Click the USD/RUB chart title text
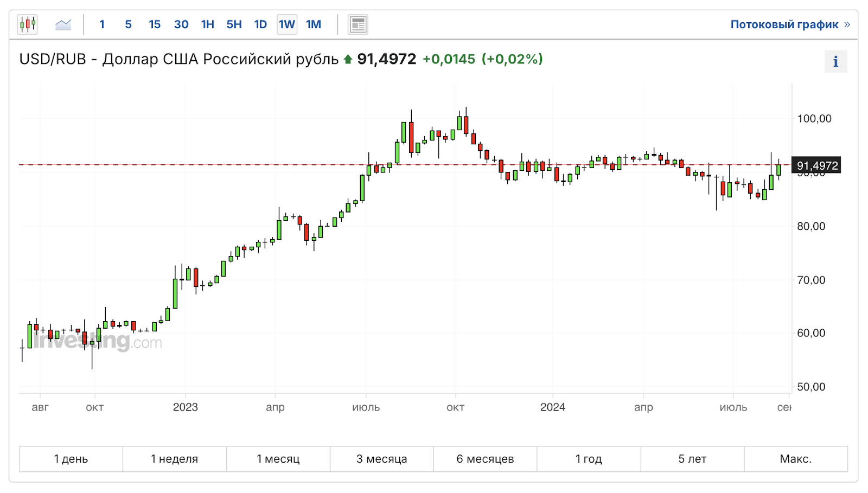Image resolution: width=868 pixels, height=493 pixels. pyautogui.click(x=179, y=59)
